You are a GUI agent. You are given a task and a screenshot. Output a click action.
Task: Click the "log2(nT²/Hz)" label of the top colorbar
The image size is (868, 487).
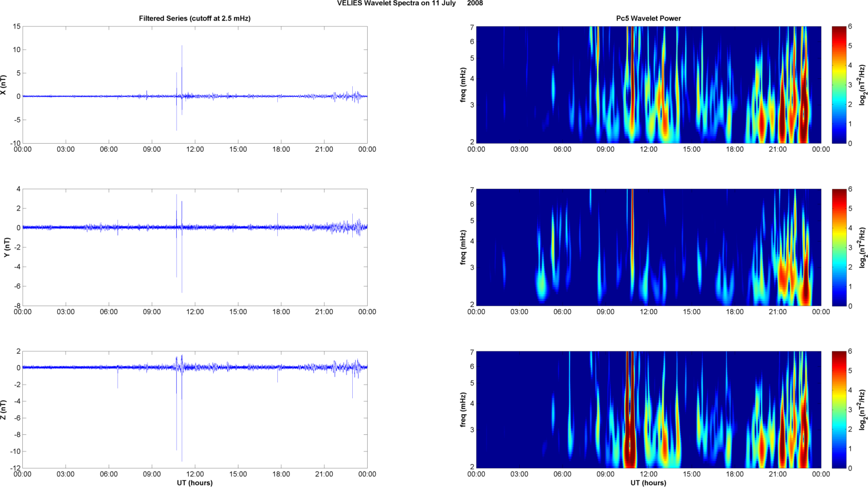coord(863,85)
